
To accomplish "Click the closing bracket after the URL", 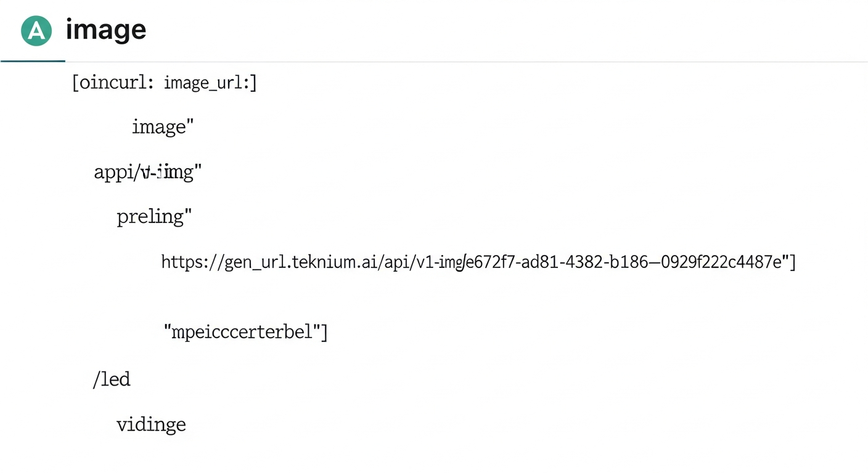I will coord(793,262).
